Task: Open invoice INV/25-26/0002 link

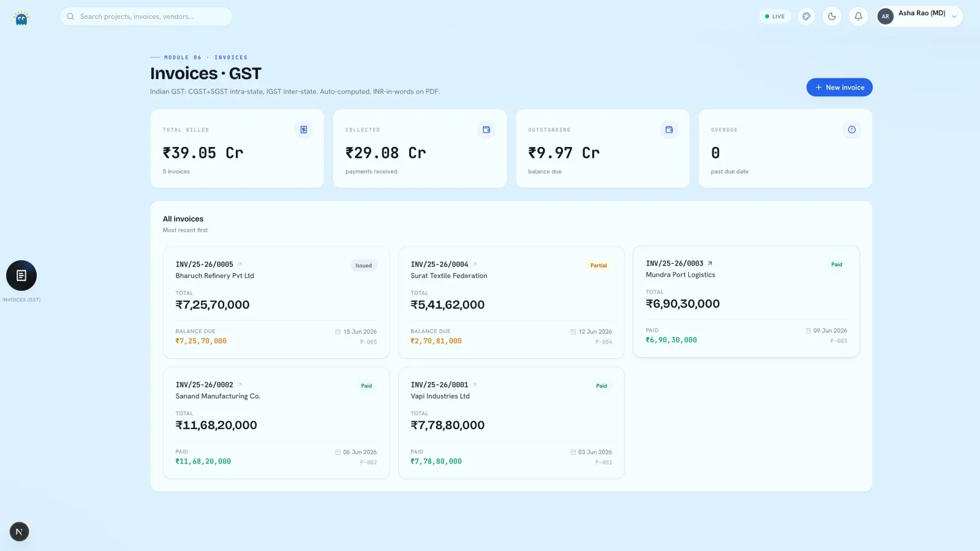Action: (x=205, y=385)
